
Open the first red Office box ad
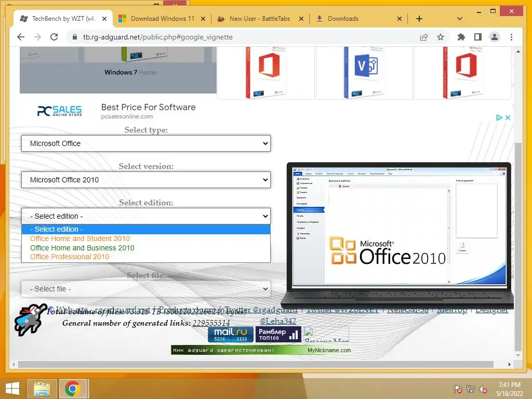(266, 73)
